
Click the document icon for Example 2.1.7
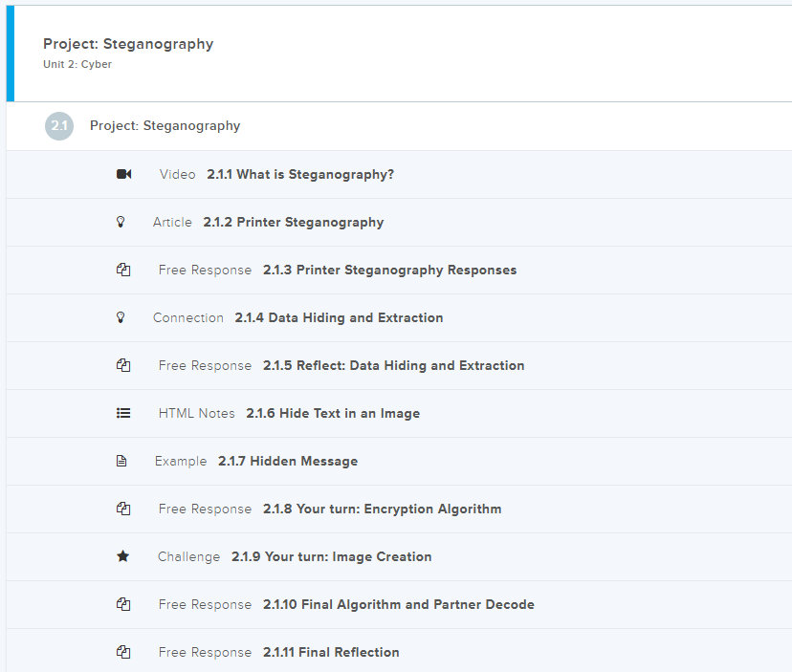click(x=121, y=461)
